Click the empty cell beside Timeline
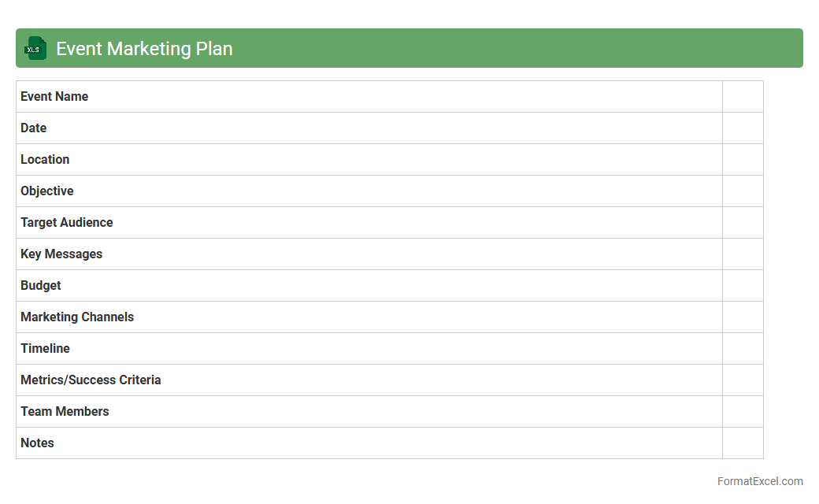The image size is (819, 504). [x=743, y=349]
